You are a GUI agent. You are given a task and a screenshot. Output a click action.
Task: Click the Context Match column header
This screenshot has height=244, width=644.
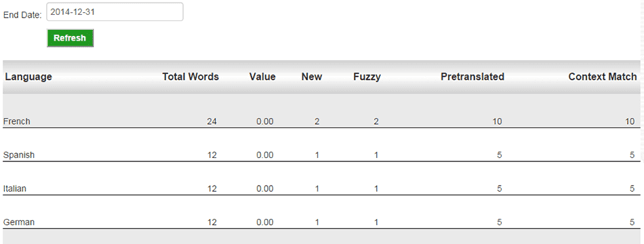(603, 77)
